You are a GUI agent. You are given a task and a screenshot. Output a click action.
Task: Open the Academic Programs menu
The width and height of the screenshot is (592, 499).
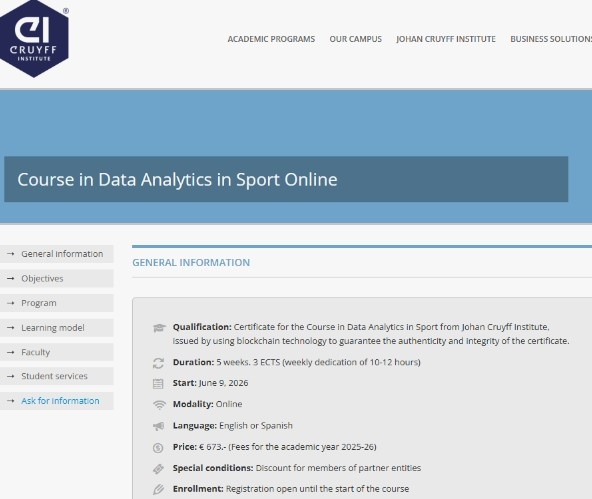(x=271, y=39)
